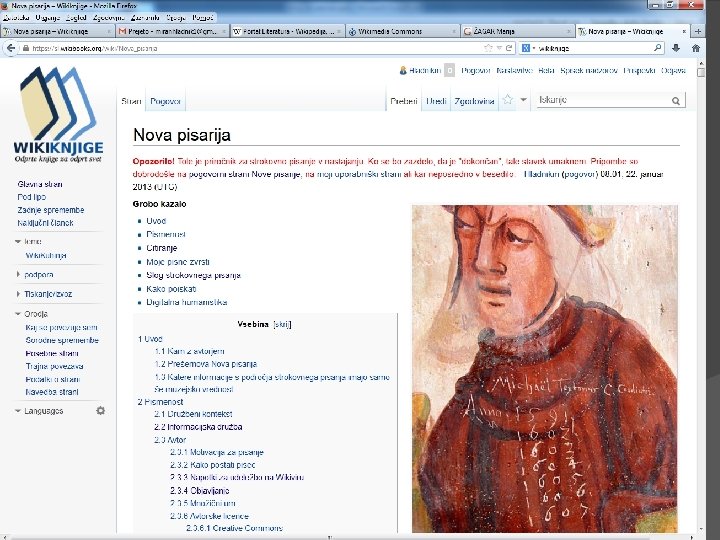This screenshot has height=540, width=720.
Task: Open Zadnje spremembe in the sidebar
Action: [x=51, y=210]
